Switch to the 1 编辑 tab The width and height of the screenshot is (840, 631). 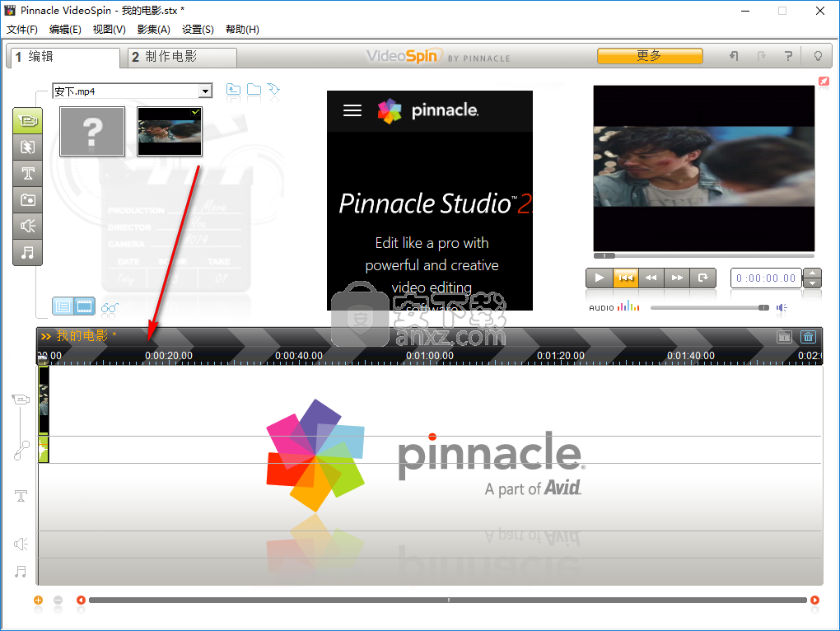(x=63, y=57)
